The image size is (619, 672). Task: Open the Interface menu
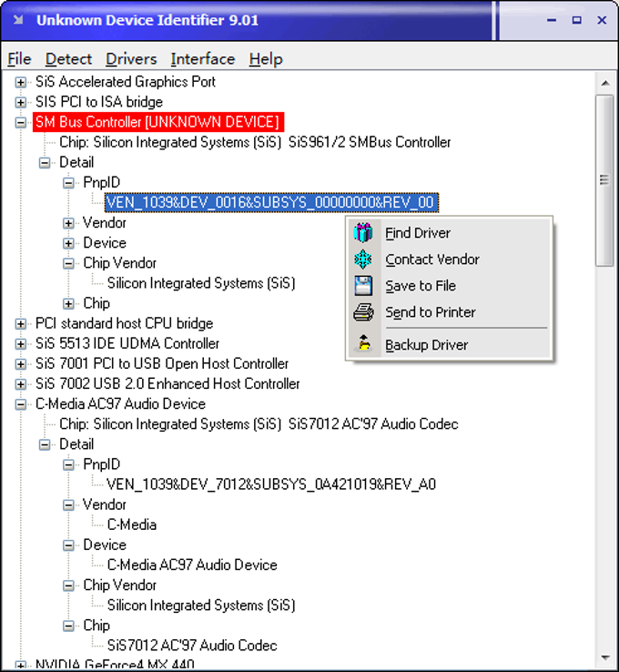pos(202,59)
